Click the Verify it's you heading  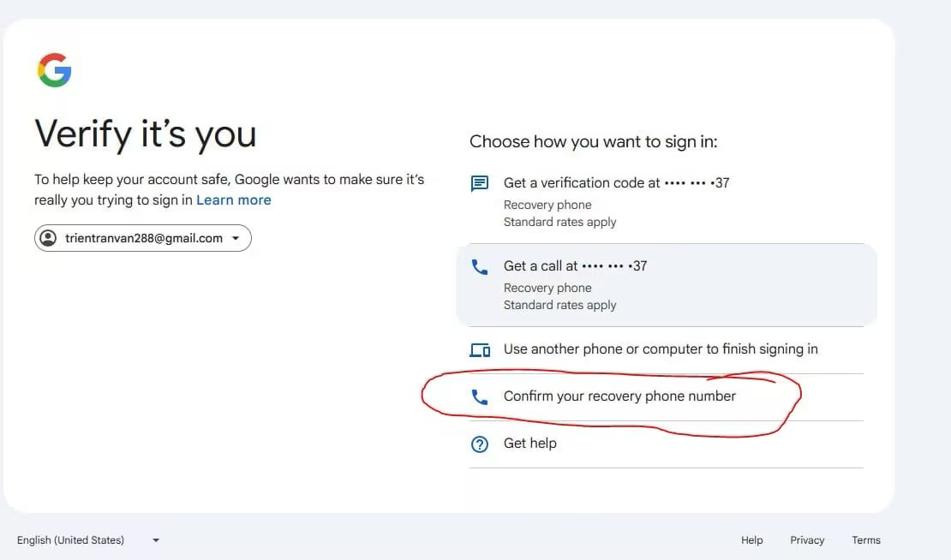146,134
